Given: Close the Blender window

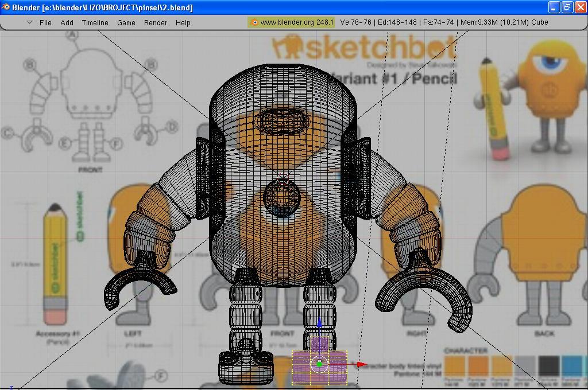Looking at the screenshot, I should point(580,7).
